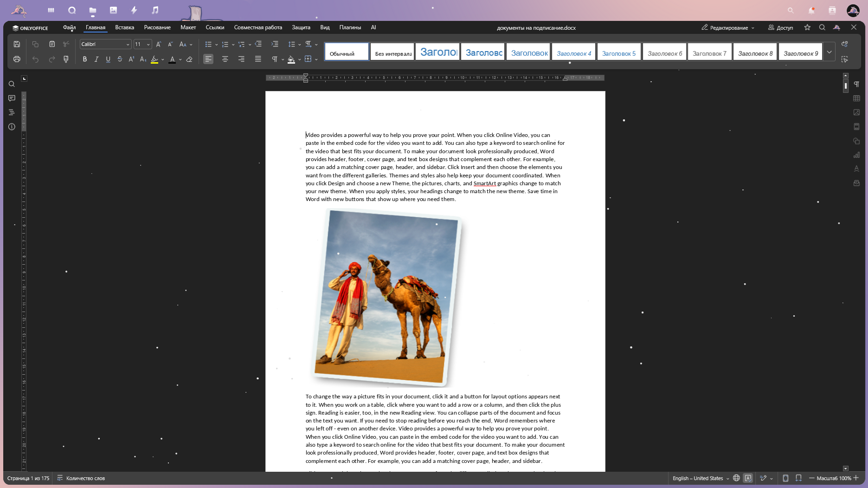Switch to the Вставка ribbon tab
This screenshot has height=488, width=868.
(124, 27)
